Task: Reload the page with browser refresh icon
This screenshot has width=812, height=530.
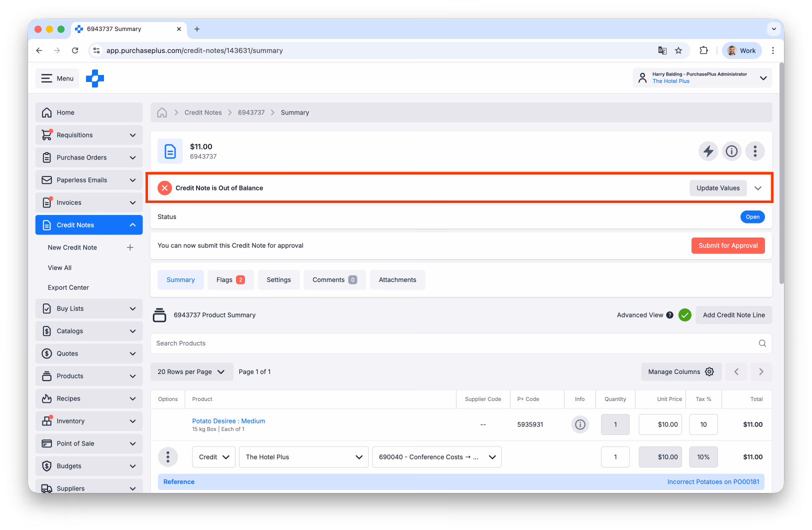Action: (75, 50)
